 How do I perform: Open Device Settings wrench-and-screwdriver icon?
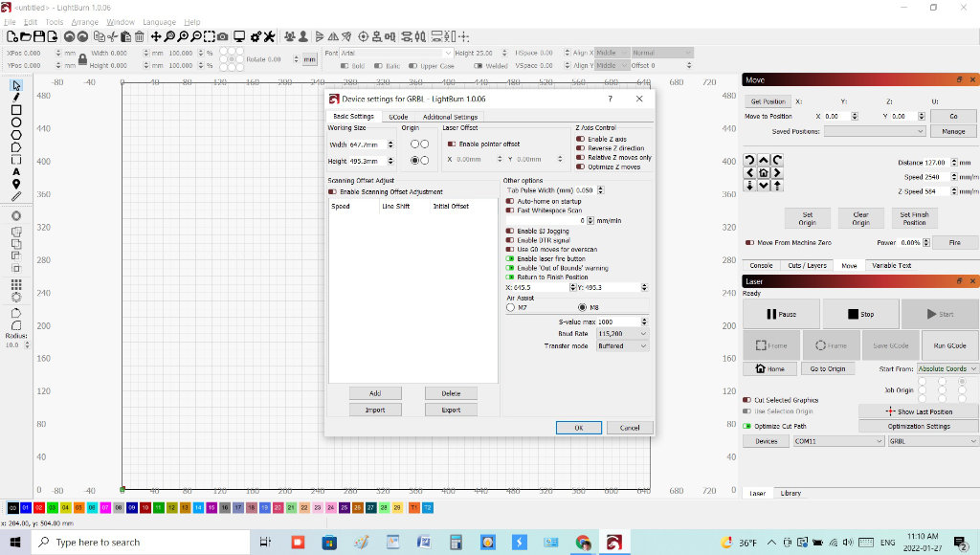(x=269, y=37)
